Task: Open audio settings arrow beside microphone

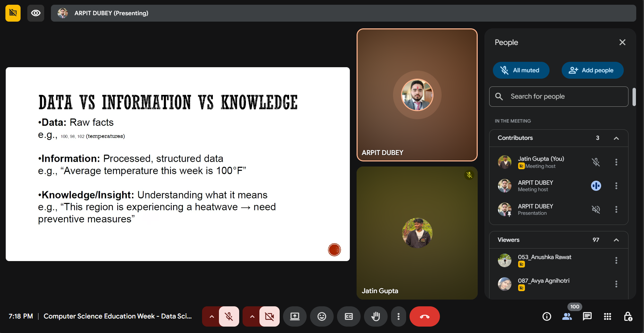Action: click(x=212, y=316)
